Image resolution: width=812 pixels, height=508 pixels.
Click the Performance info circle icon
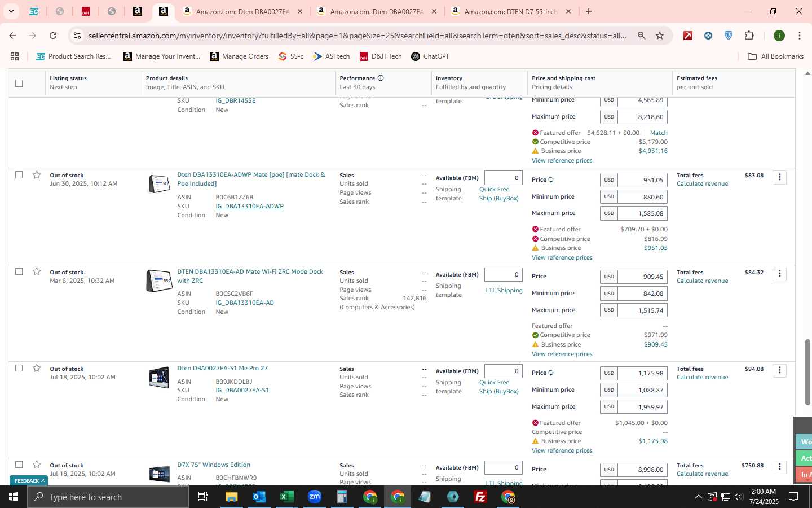pos(381,78)
